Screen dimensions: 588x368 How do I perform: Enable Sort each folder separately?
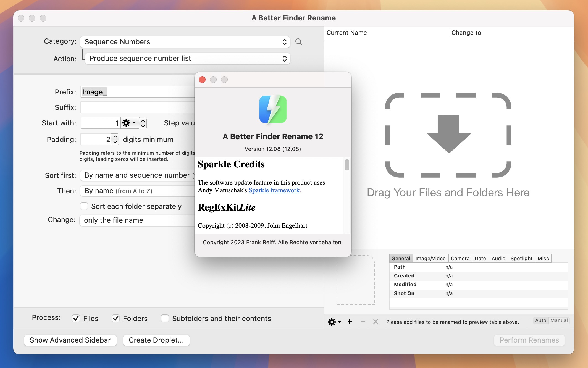click(x=84, y=206)
